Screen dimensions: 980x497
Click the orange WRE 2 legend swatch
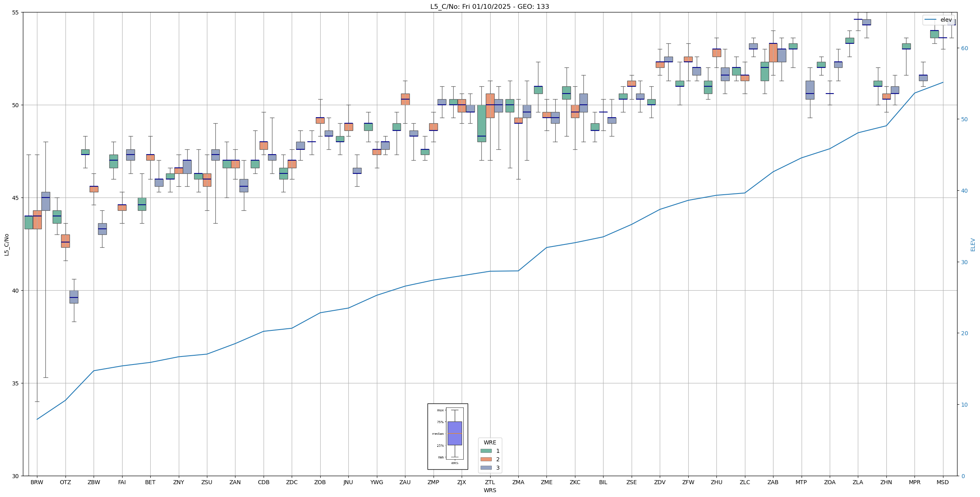486,459
